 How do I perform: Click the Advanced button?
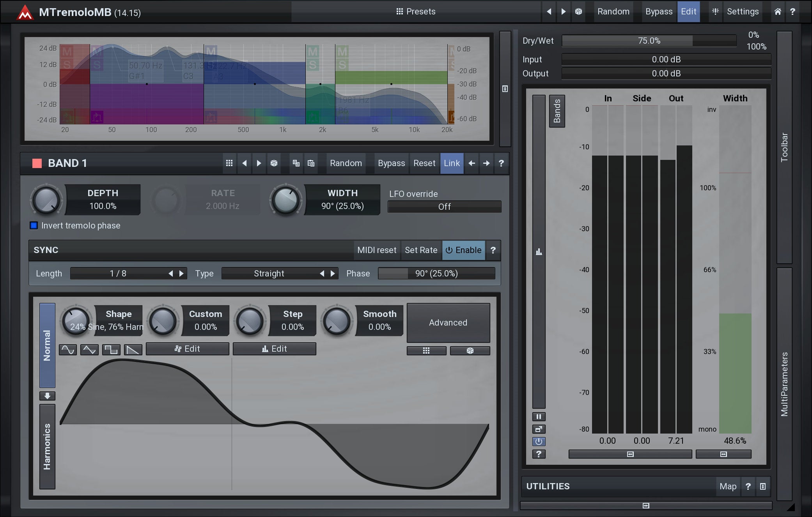(x=448, y=322)
